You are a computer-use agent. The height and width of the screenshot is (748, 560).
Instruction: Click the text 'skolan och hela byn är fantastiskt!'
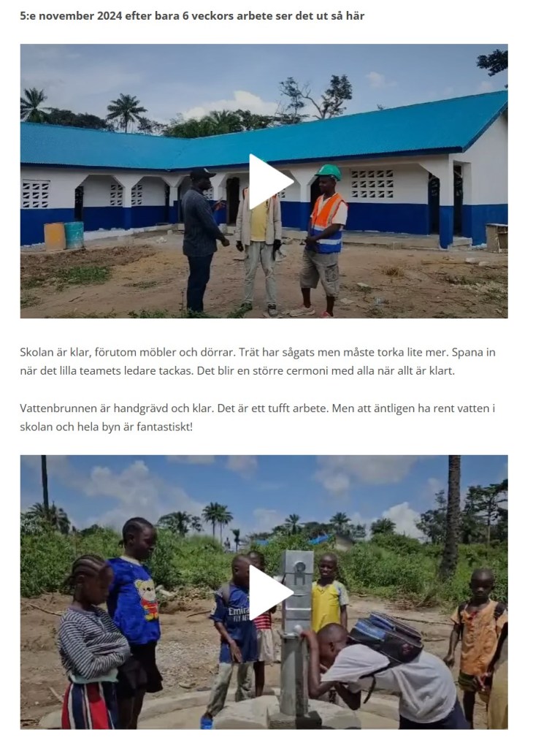point(107,427)
